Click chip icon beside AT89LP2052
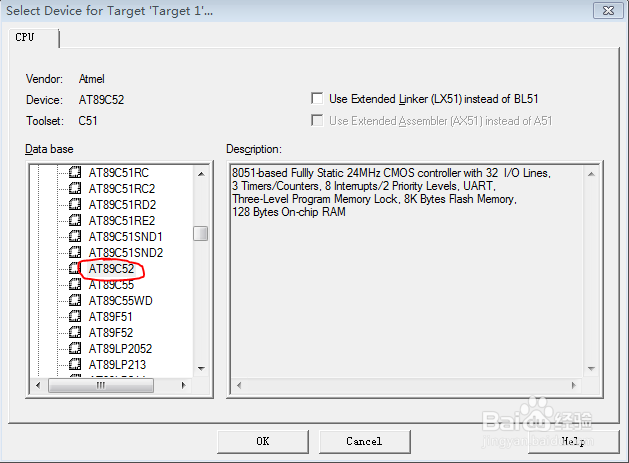Image resolution: width=629 pixels, height=463 pixels. (x=75, y=349)
